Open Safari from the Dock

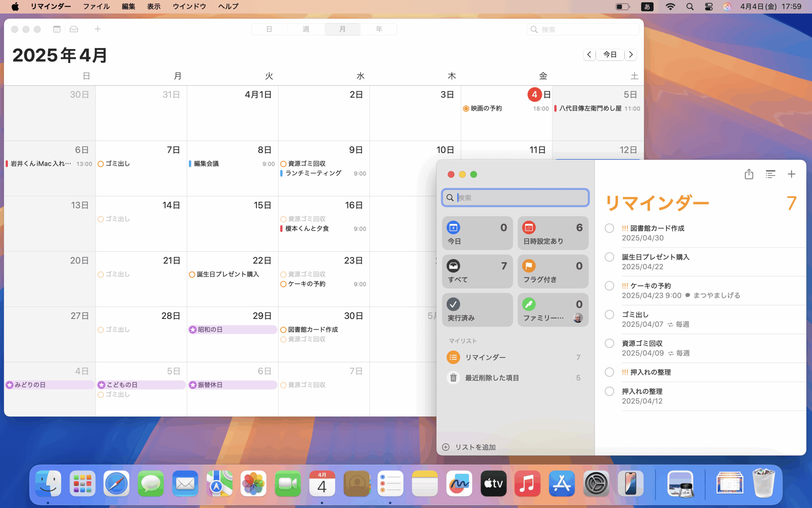click(116, 484)
